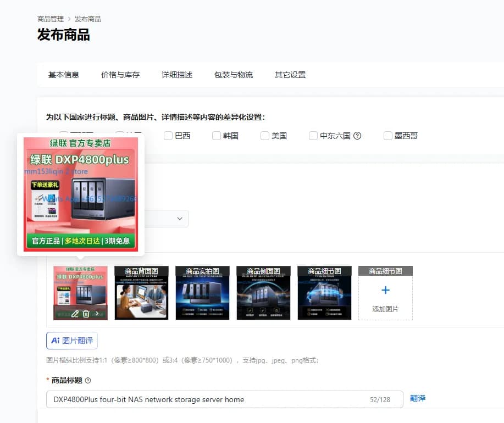This screenshot has height=423, width=504.
Task: Open the 价格与库存 tab
Action: click(x=120, y=75)
